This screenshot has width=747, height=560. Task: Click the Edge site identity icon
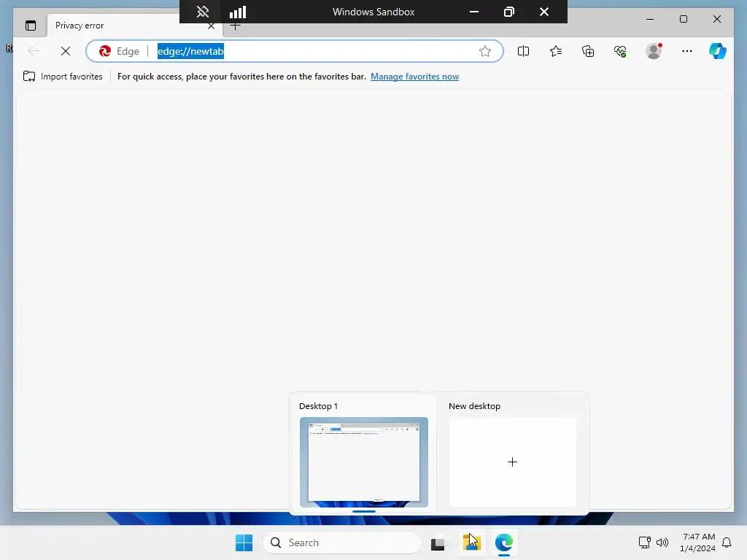119,51
